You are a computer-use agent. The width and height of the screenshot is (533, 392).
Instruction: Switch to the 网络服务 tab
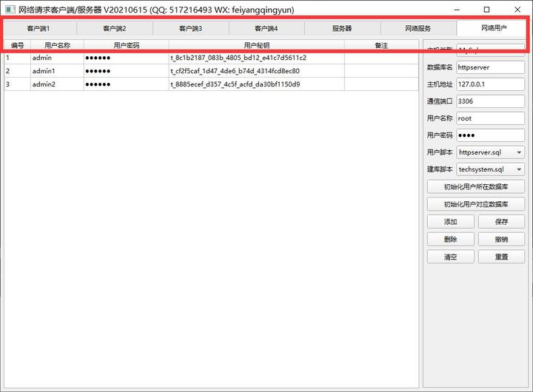tap(418, 29)
